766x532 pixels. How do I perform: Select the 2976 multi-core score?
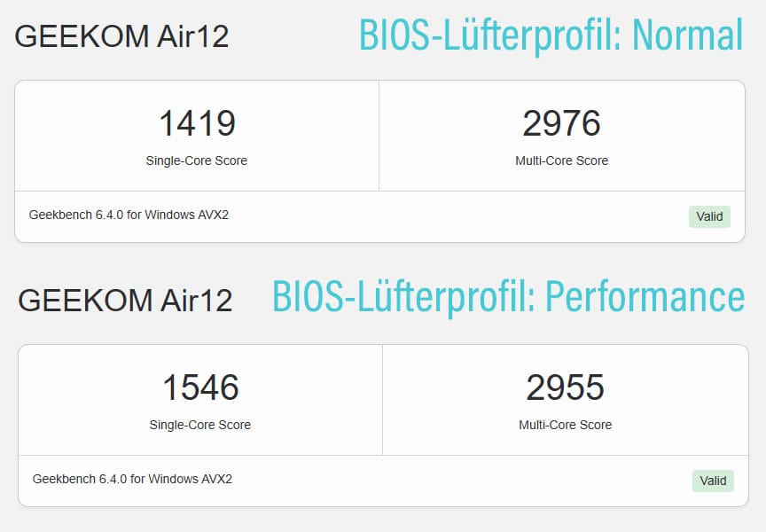[x=562, y=123]
